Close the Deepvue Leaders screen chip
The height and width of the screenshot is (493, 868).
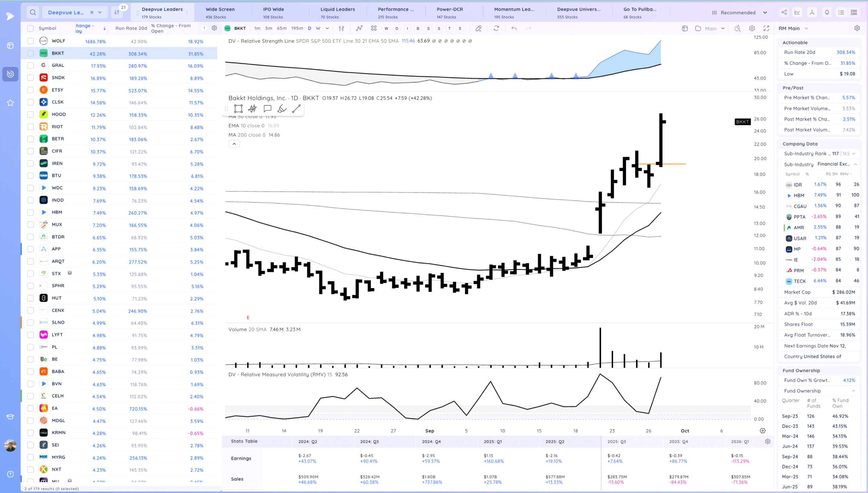click(x=92, y=13)
